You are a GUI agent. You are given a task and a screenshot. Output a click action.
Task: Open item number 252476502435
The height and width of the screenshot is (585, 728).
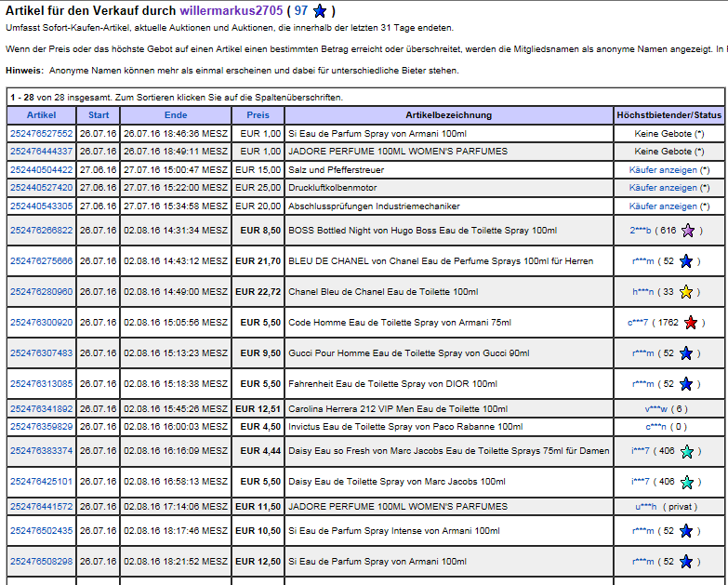click(41, 531)
